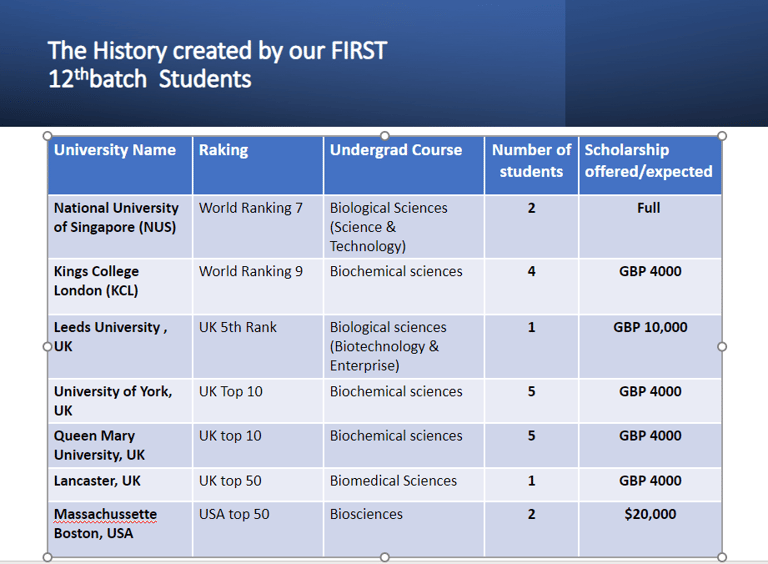Click 'Leeds University , UK' cell
The image size is (768, 564).
120,346
